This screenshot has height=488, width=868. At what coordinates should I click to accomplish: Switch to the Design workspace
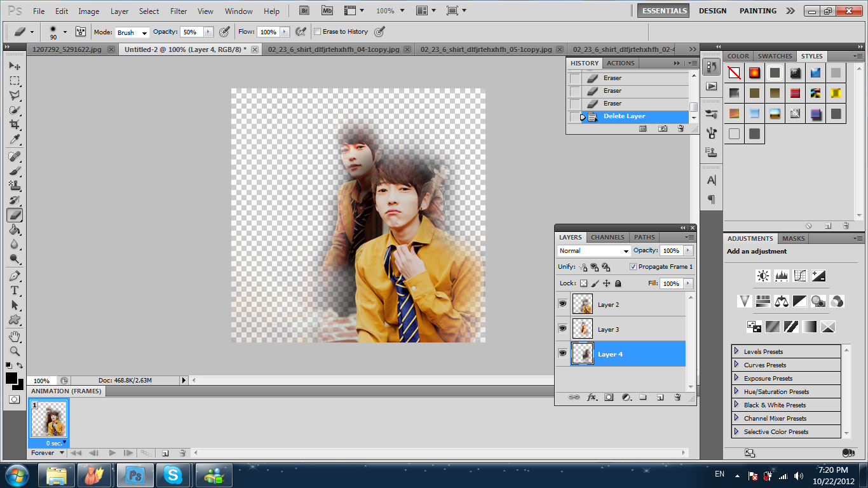712,11
